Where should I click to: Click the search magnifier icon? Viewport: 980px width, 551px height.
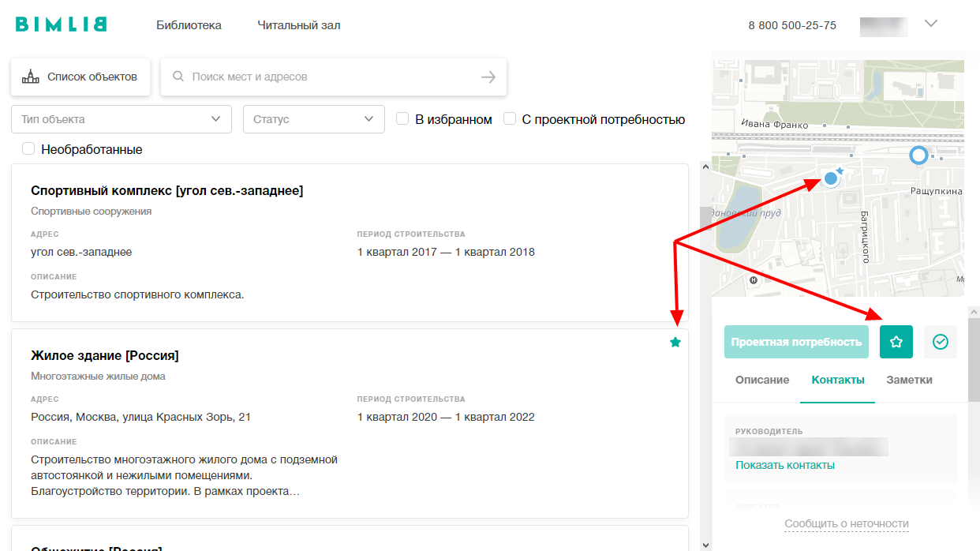[178, 77]
